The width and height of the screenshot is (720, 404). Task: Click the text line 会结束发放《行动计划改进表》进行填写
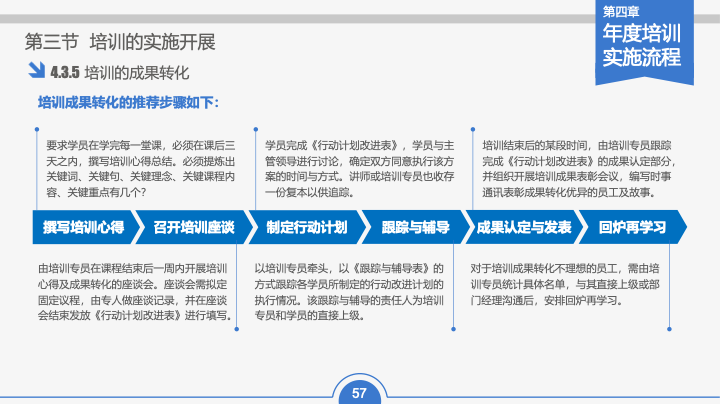[135, 315]
